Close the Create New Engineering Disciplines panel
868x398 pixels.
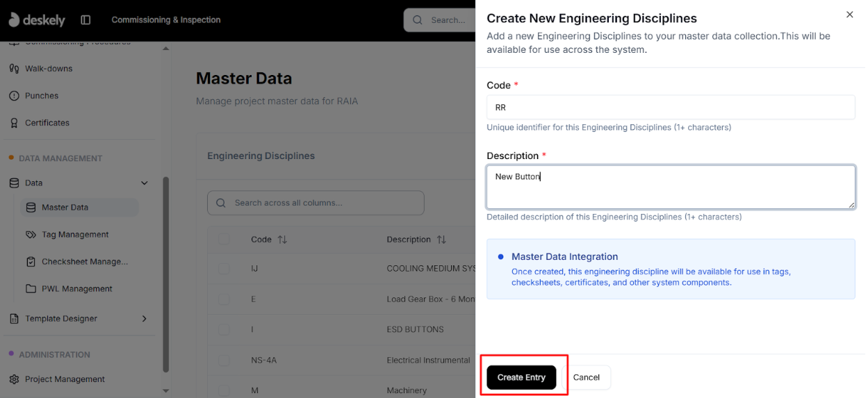849,15
